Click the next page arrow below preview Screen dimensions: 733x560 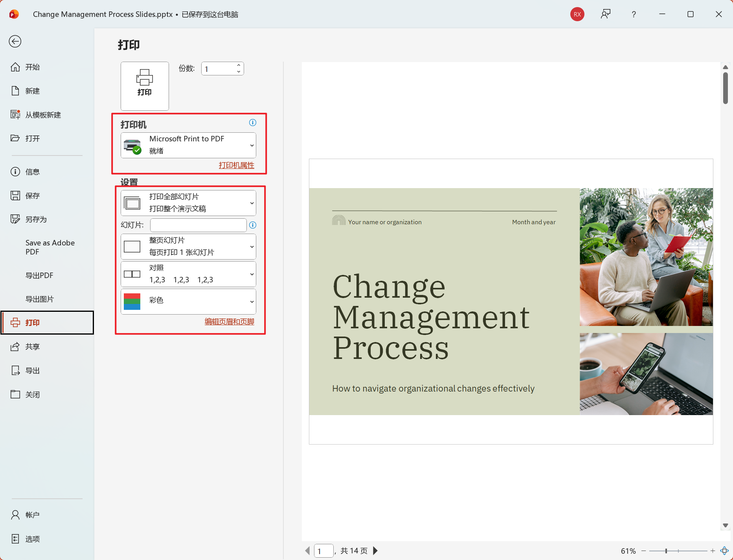click(375, 551)
